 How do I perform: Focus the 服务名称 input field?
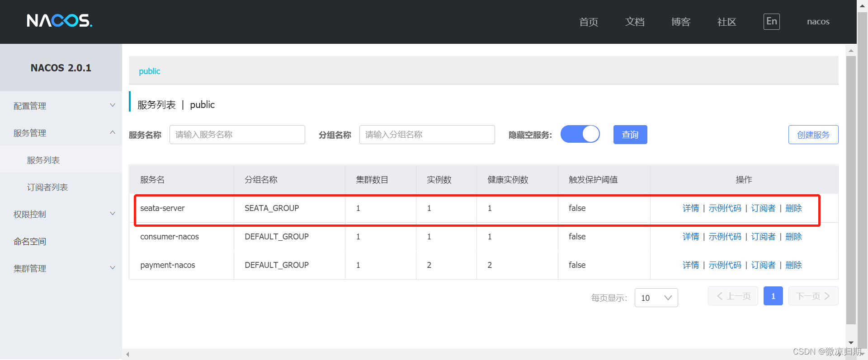tap(237, 135)
